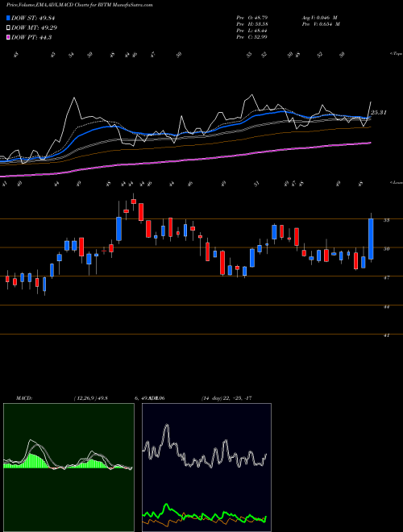Click the 'Pre C: 52.99' value
Screen dimensions: 403x532
point(251,36)
